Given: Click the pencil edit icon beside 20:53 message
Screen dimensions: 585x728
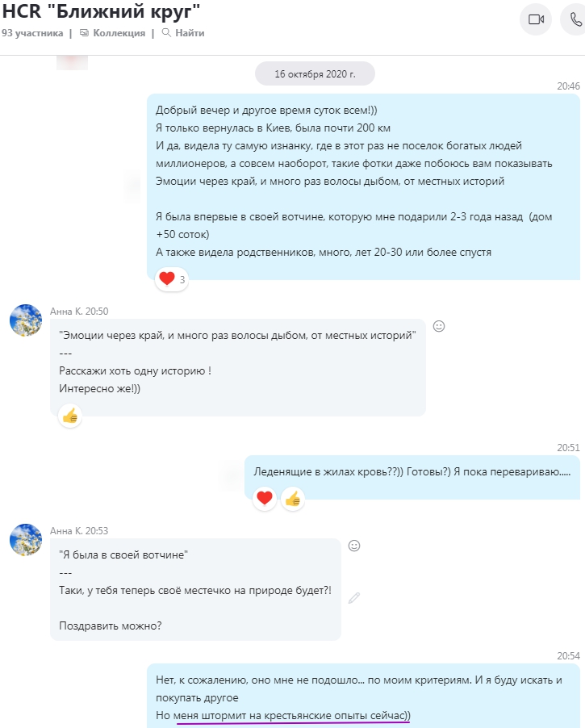Looking at the screenshot, I should point(354,598).
